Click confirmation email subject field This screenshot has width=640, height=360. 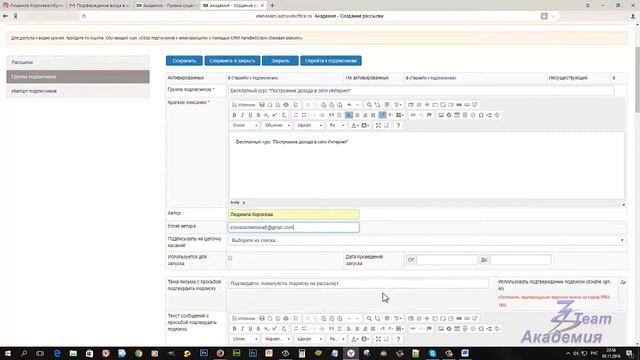[358, 283]
